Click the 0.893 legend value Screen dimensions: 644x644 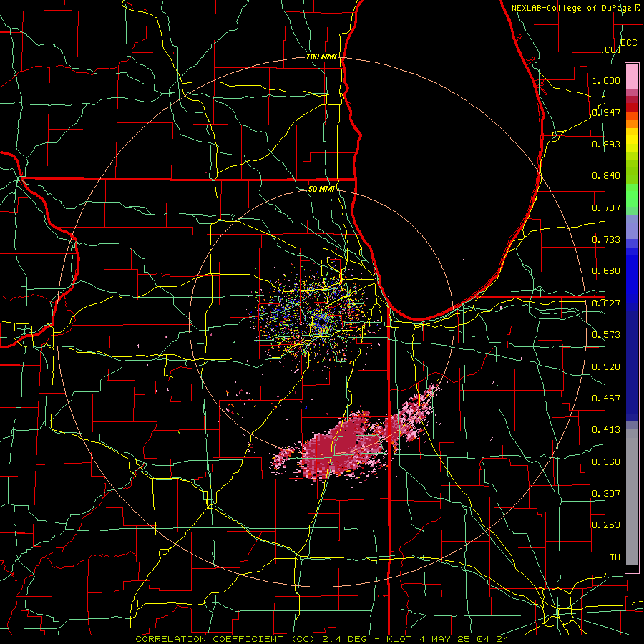(x=606, y=144)
